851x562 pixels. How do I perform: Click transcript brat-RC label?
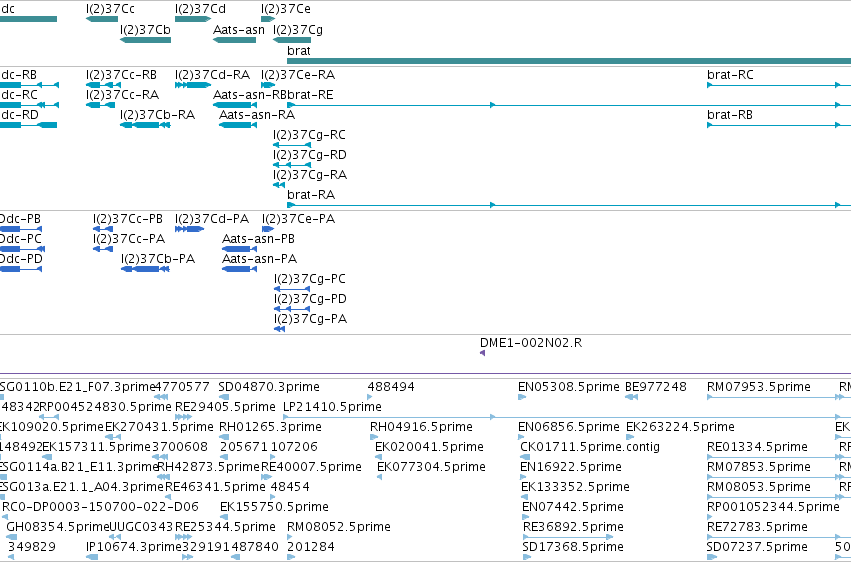tap(731, 75)
